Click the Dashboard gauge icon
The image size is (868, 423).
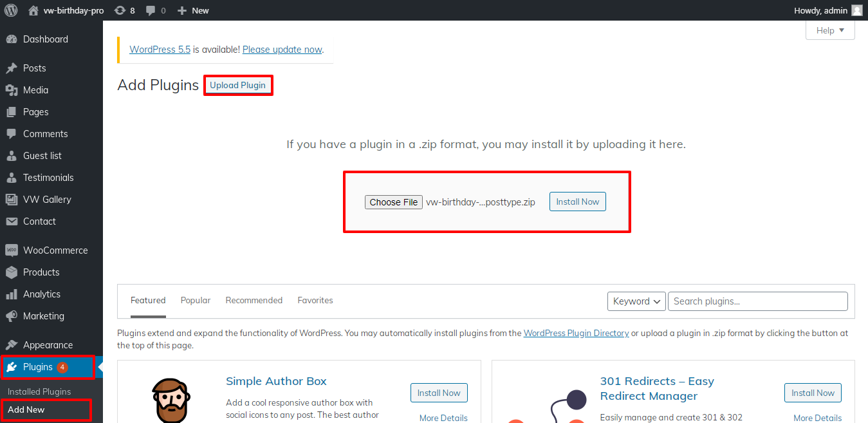pos(11,39)
